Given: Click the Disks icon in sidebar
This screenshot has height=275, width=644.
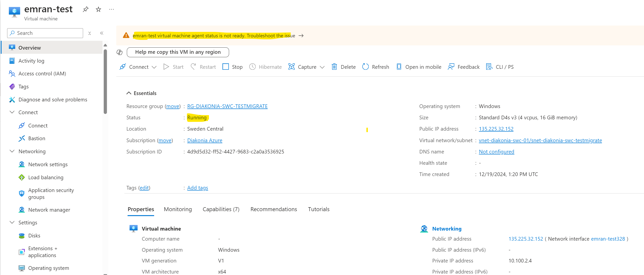Looking at the screenshot, I should [22, 235].
